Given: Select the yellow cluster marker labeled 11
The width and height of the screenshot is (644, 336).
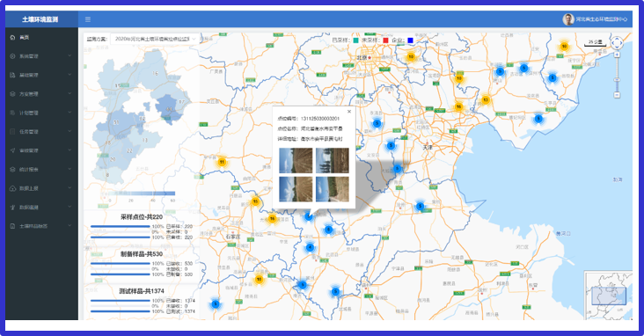Looking at the screenshot, I should click(x=222, y=162).
